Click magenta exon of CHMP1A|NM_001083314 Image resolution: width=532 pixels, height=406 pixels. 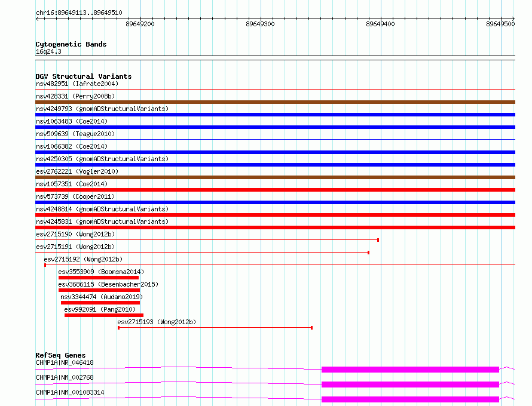coord(410,399)
